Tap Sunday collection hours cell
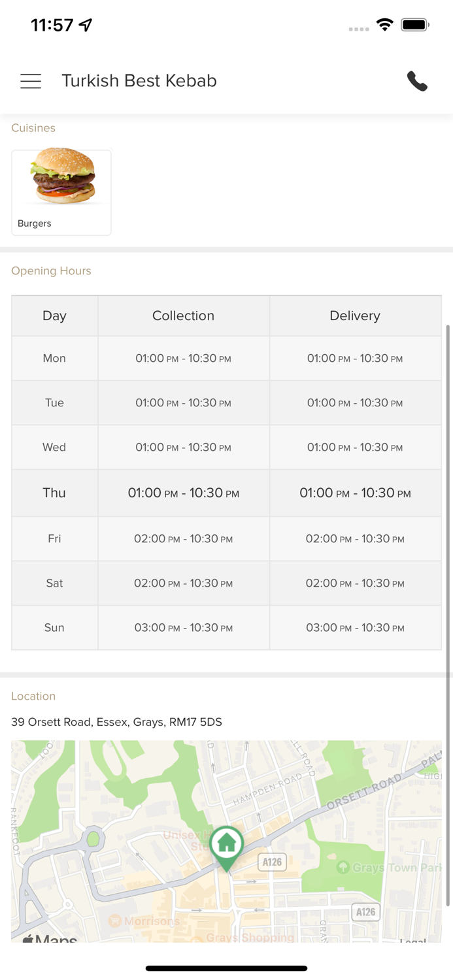 tap(183, 628)
